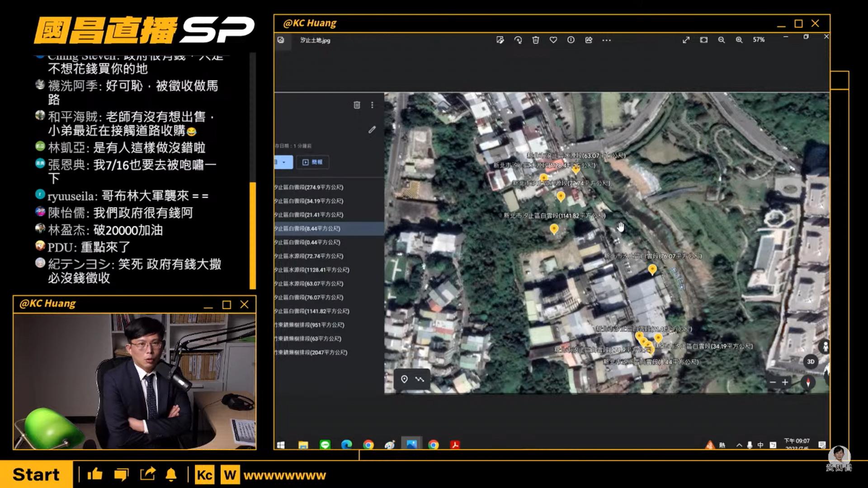Open the file info icon in Photos

[x=571, y=40]
